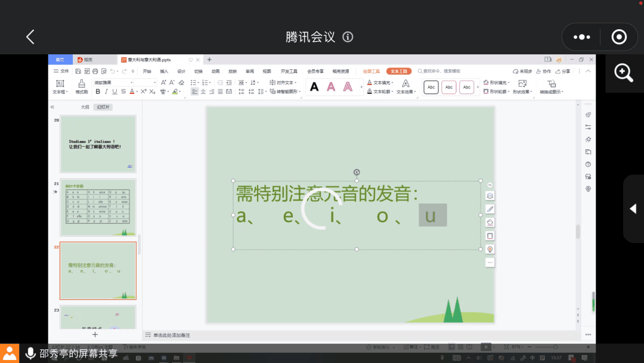Image resolution: width=644 pixels, height=363 pixels.
Task: Toggle bold formatting in the ribbon
Action: 98,92
